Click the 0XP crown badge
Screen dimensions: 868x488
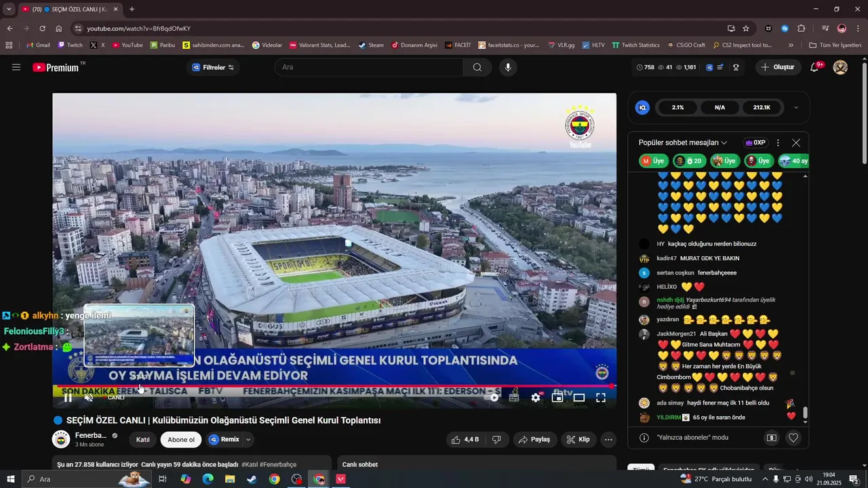(755, 143)
